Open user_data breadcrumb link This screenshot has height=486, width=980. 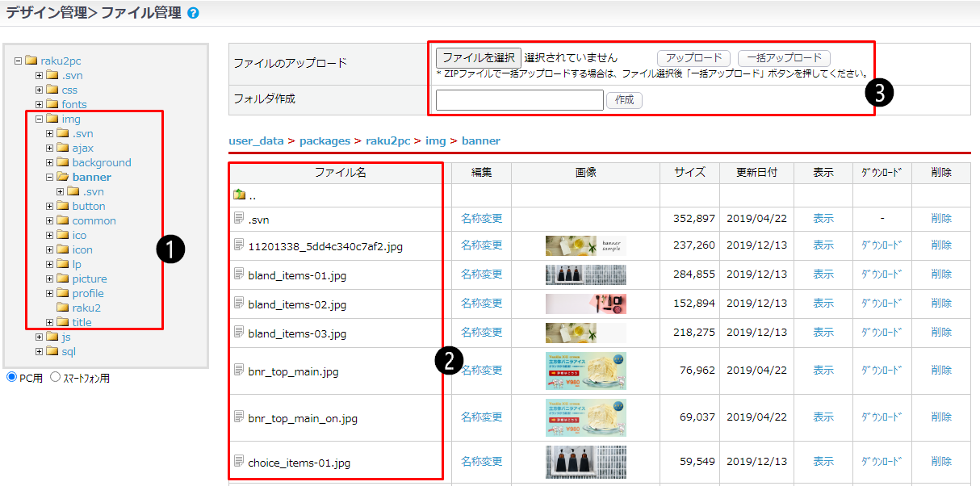click(x=256, y=140)
